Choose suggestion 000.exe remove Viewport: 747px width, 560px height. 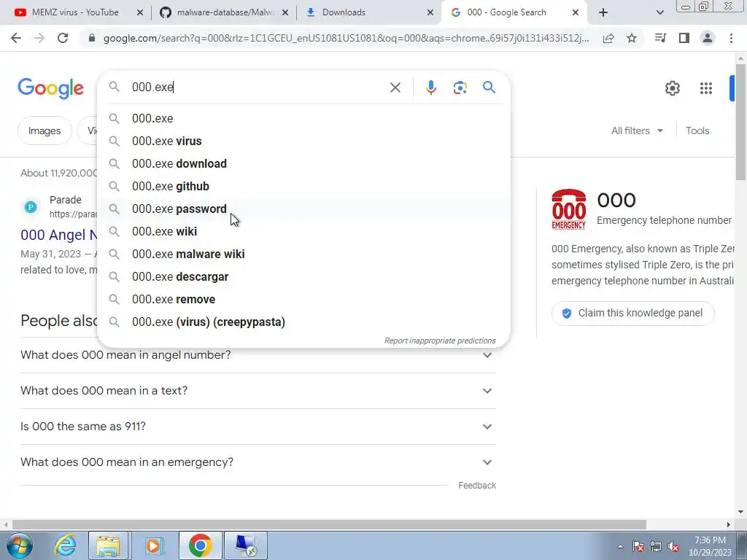point(304,300)
